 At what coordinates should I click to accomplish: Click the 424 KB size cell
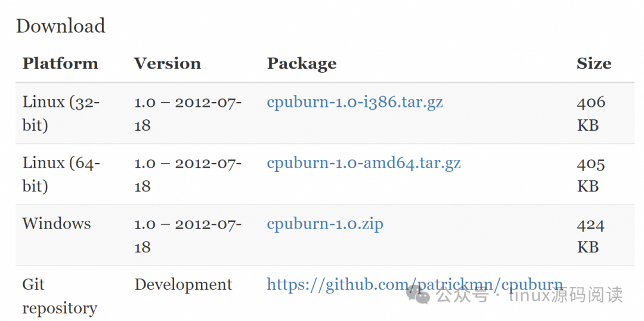(x=591, y=236)
